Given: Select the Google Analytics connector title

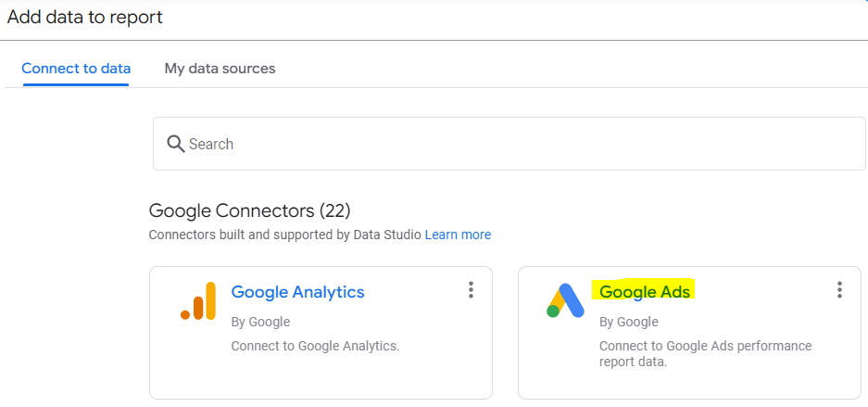Looking at the screenshot, I should coord(297,292).
